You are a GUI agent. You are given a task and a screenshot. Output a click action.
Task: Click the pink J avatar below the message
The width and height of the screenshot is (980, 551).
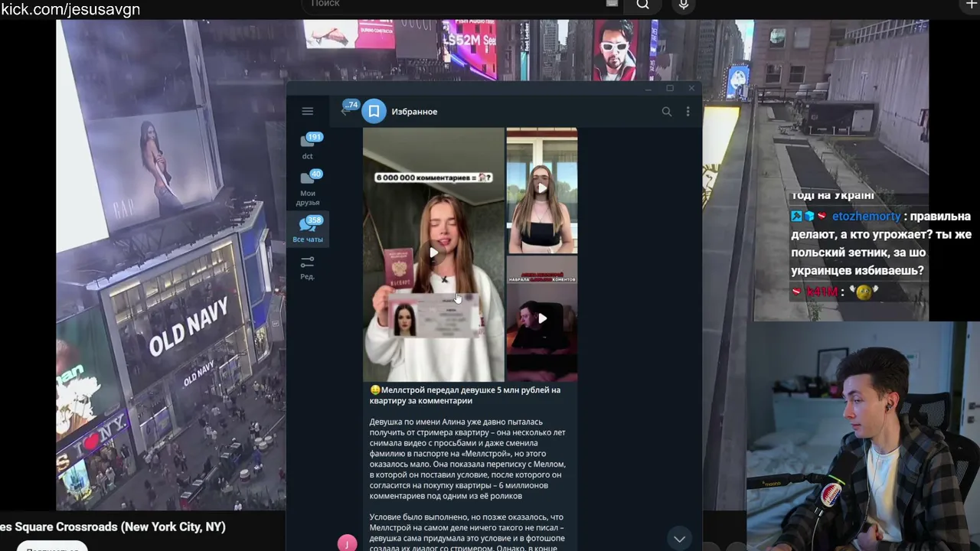click(347, 543)
